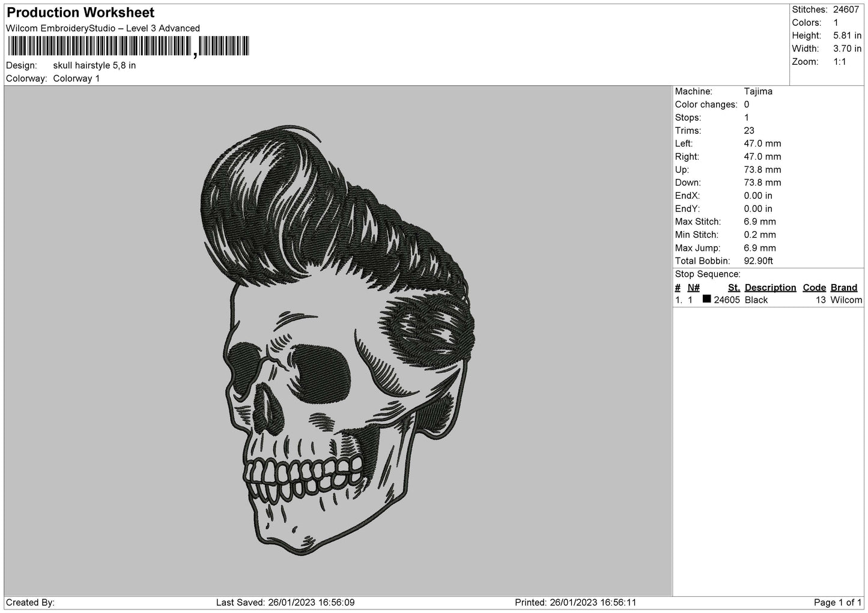Select the Colorway 1 label
The image size is (868, 613).
pyautogui.click(x=76, y=79)
